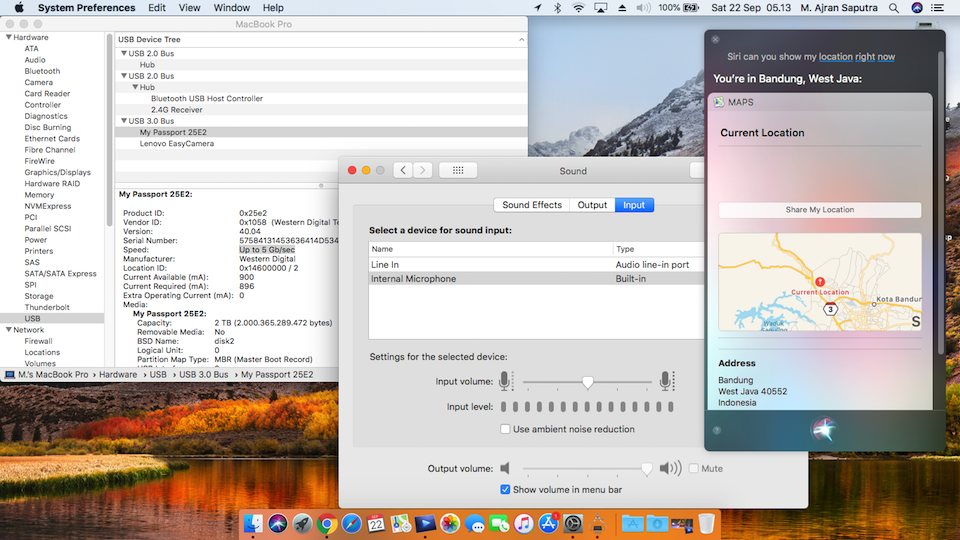Open Messages chat bubble in Dock
960x540 pixels.
(474, 524)
